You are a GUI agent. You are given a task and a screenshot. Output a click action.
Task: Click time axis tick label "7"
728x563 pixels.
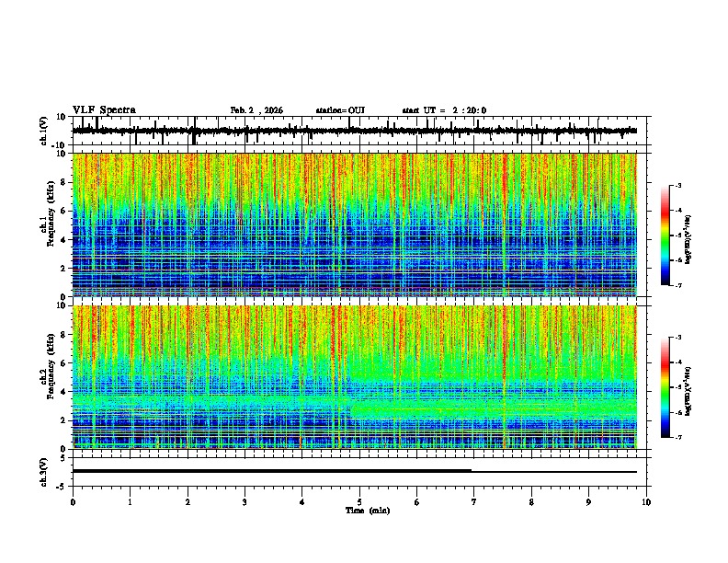click(x=474, y=502)
